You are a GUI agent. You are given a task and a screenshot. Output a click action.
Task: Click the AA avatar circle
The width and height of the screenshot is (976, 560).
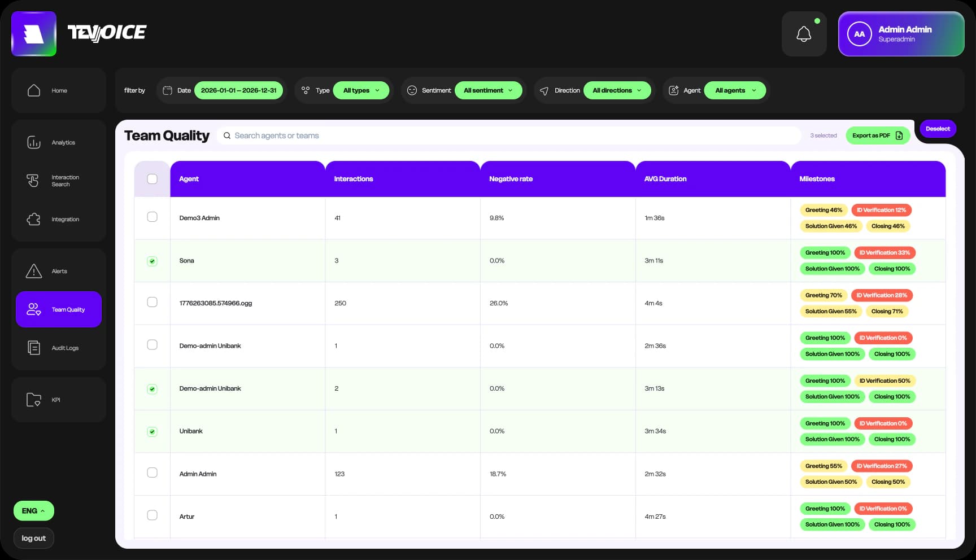[859, 34]
